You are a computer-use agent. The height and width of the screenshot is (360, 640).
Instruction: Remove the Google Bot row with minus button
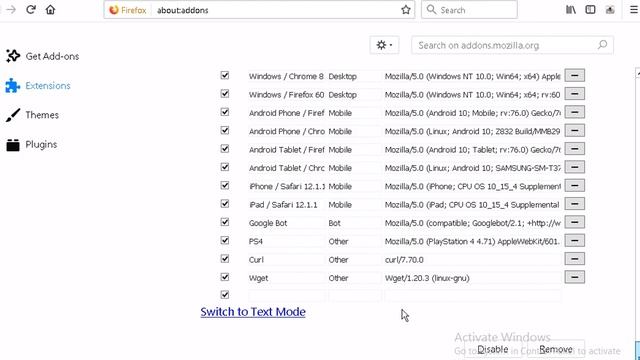point(574,222)
